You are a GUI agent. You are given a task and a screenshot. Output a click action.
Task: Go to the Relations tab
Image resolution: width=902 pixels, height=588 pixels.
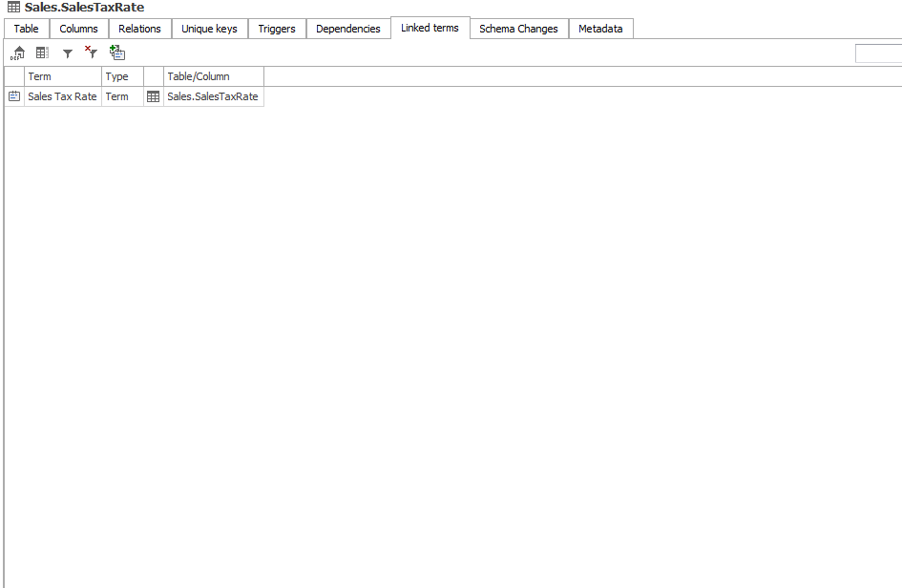[139, 29]
